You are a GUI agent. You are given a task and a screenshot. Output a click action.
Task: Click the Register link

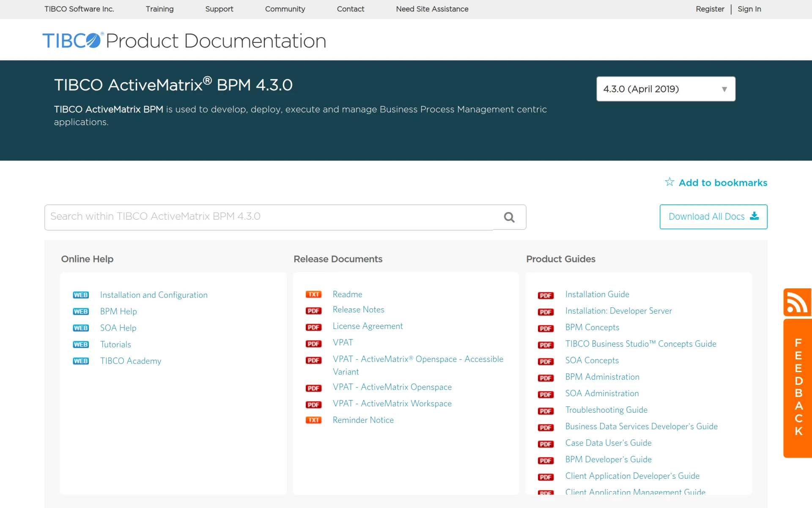[710, 9]
